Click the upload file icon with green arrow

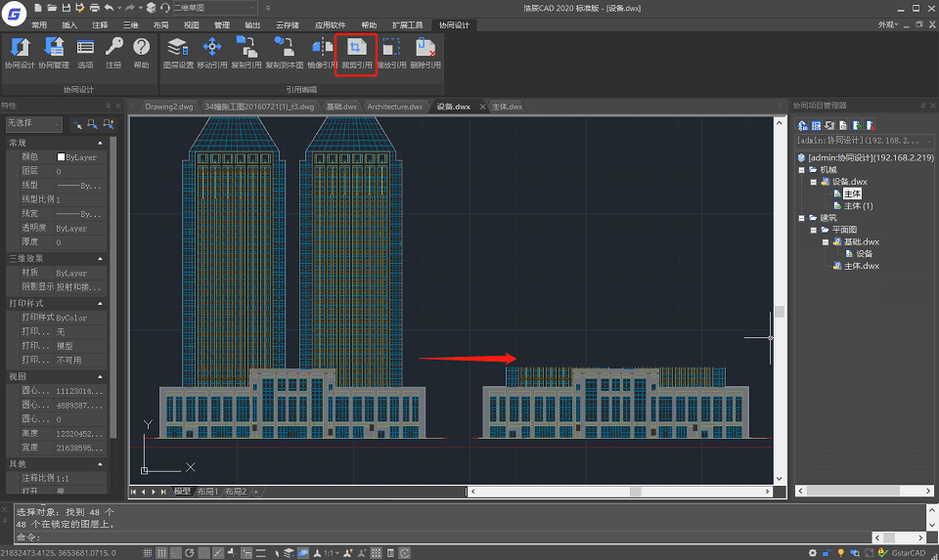click(x=857, y=125)
